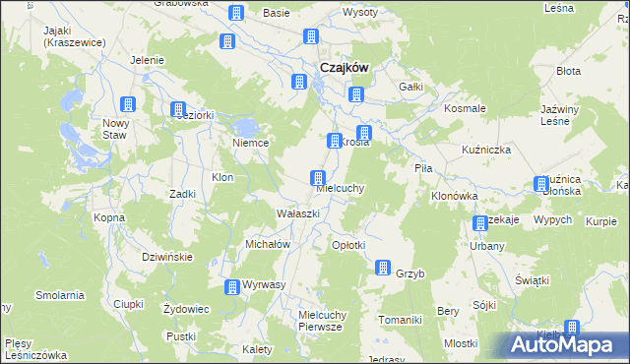The image size is (630, 364).
Task: Select the Jajaki (Kraszewice) place label
Action: [75, 36]
